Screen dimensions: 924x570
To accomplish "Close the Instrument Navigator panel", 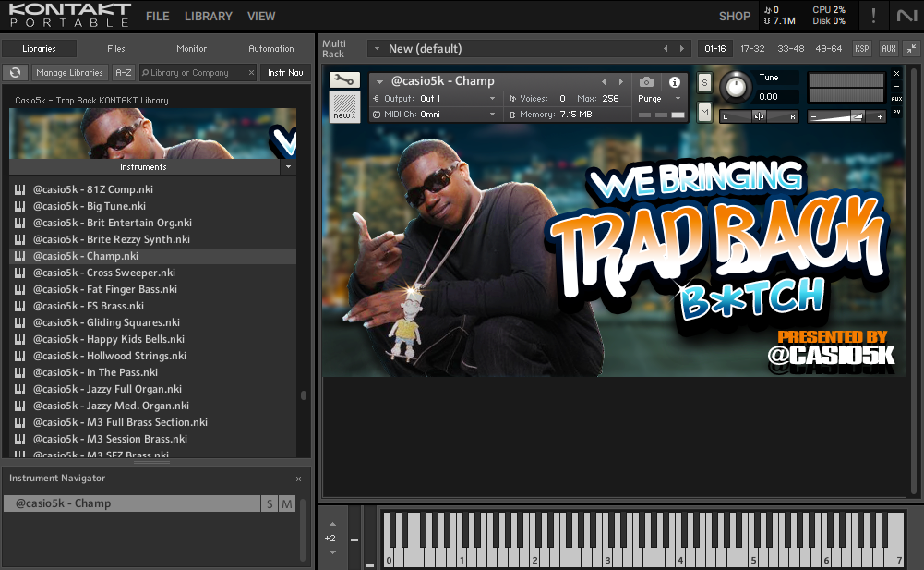I will [298, 479].
